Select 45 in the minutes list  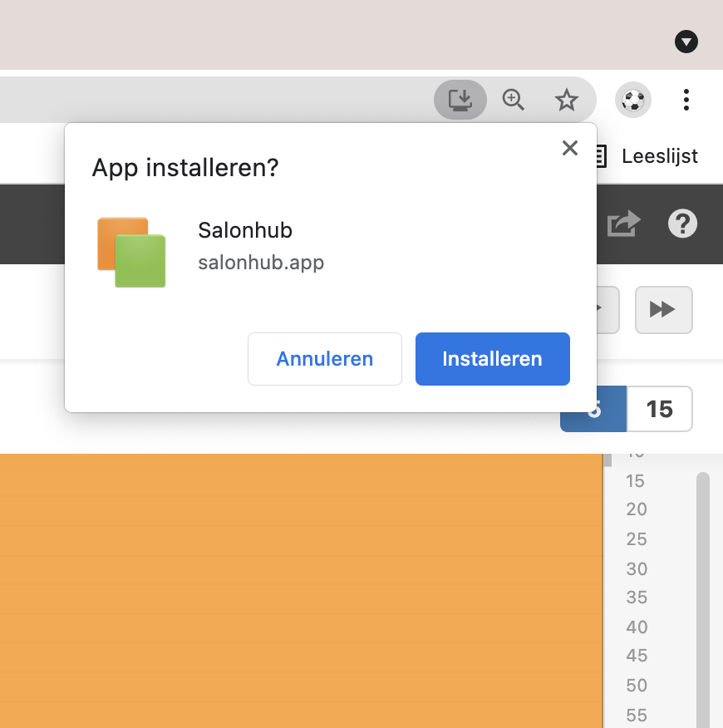tap(637, 656)
